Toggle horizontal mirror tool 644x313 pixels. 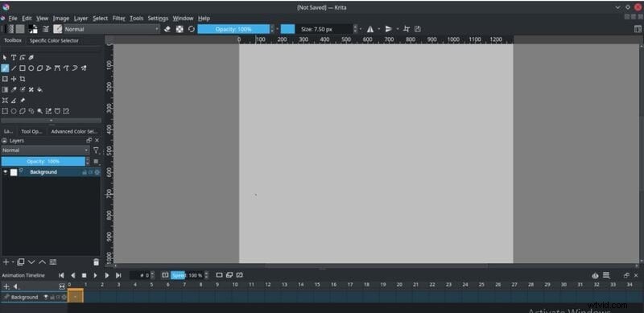click(x=370, y=29)
